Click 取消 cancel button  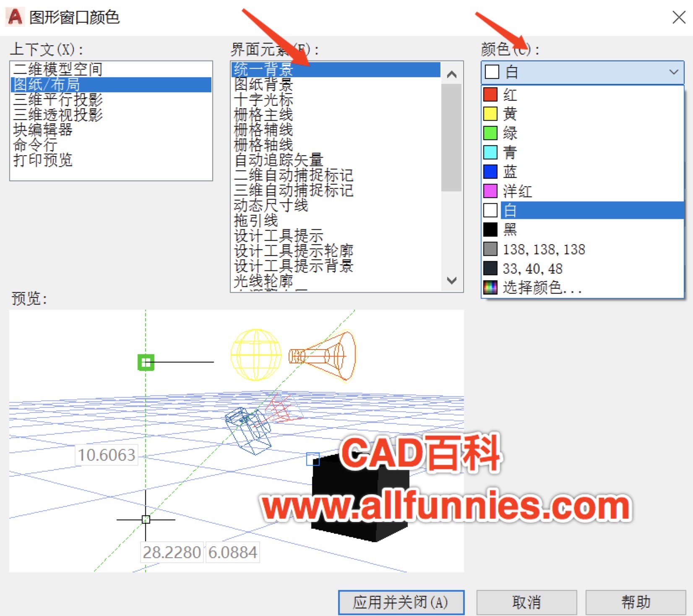coord(526,602)
